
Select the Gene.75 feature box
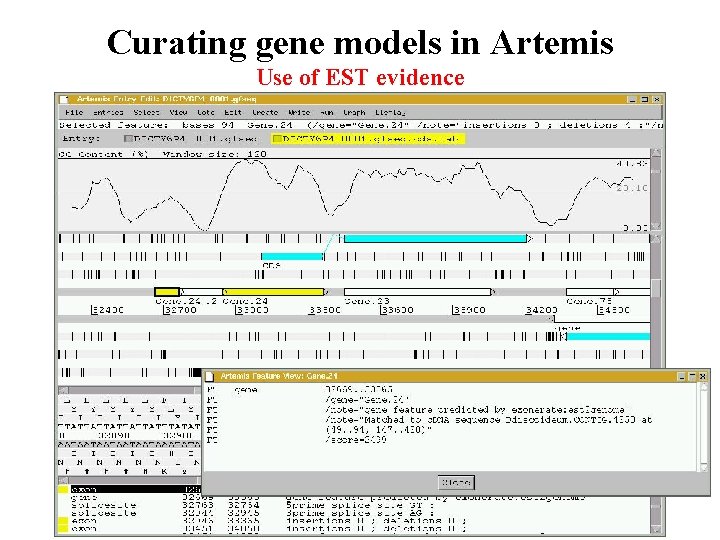pyautogui.click(x=590, y=292)
